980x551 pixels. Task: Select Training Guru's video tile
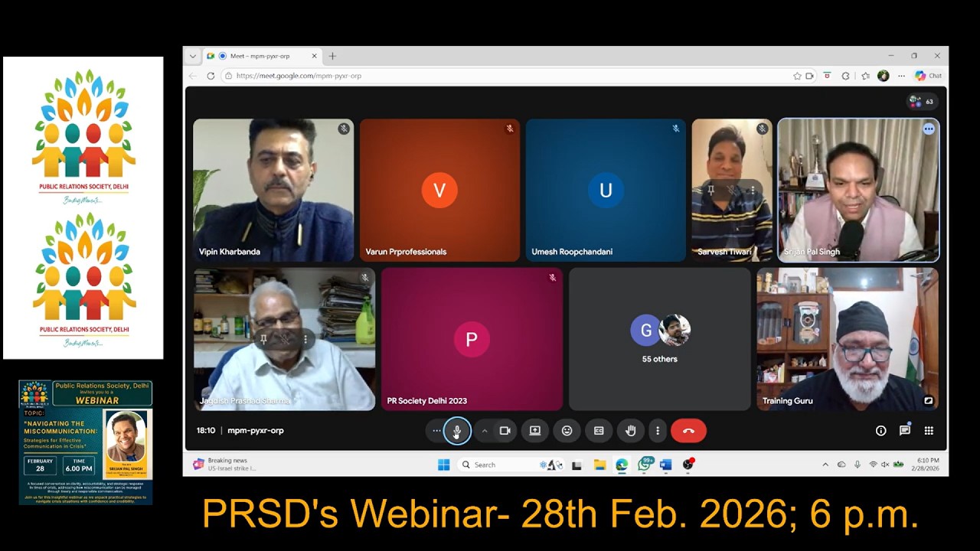point(848,339)
